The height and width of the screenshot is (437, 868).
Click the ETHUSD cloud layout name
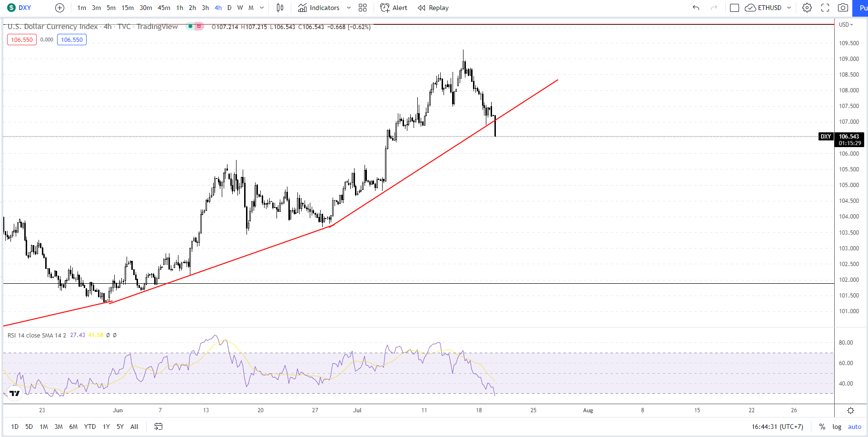click(764, 8)
